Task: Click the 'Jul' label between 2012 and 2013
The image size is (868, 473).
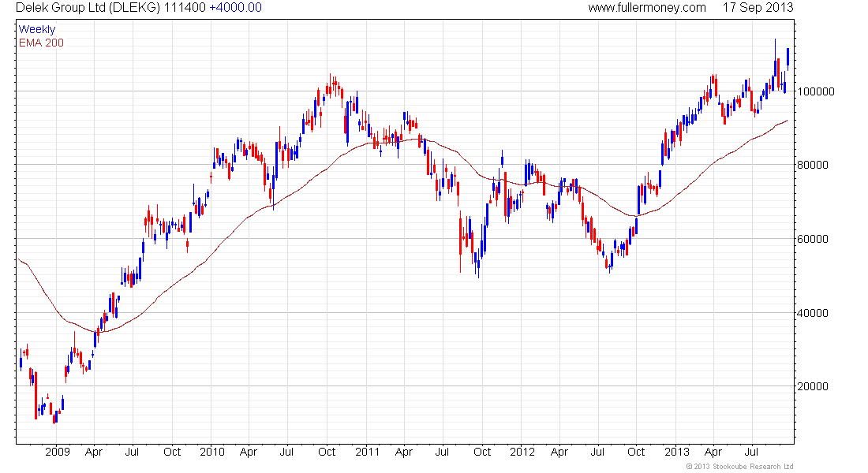Action: (597, 452)
